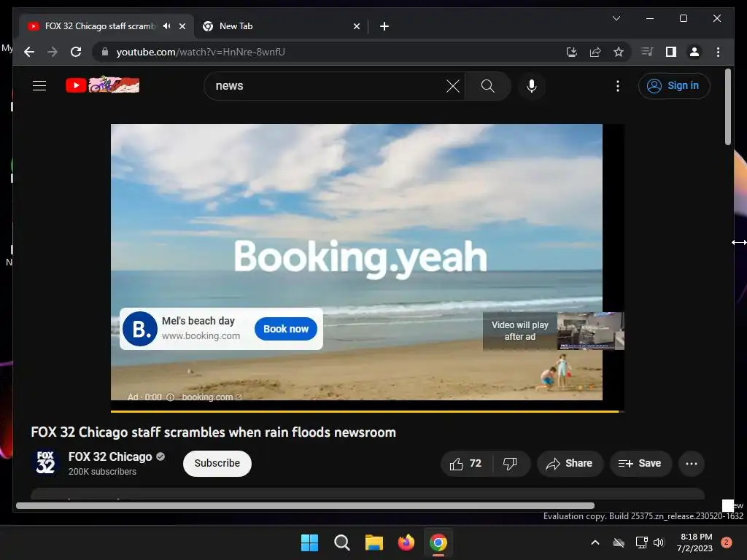The width and height of the screenshot is (747, 560).
Task: Open the ad info circle icon
Action: pyautogui.click(x=170, y=397)
